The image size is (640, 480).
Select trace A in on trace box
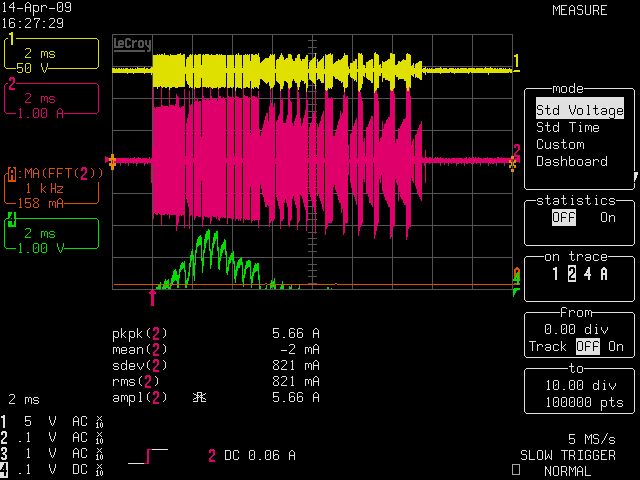pyautogui.click(x=604, y=273)
